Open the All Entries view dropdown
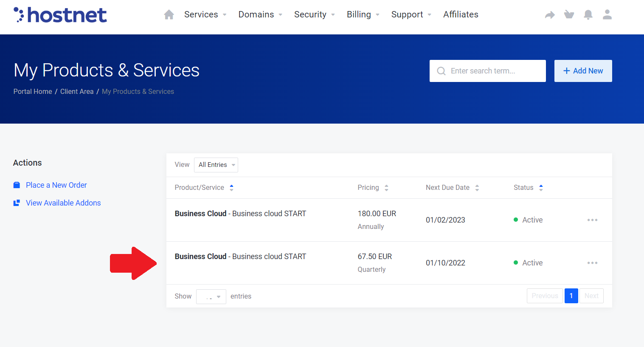644x347 pixels. 216,165
